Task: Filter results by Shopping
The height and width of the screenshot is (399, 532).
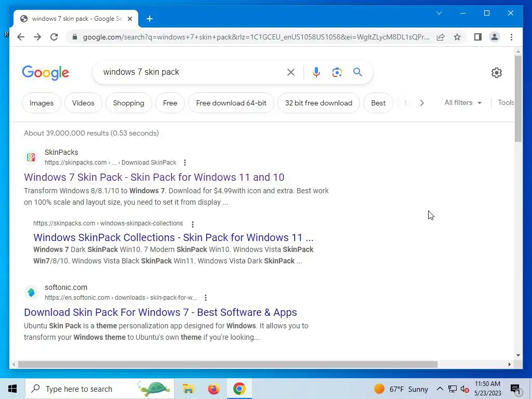Action: (129, 103)
